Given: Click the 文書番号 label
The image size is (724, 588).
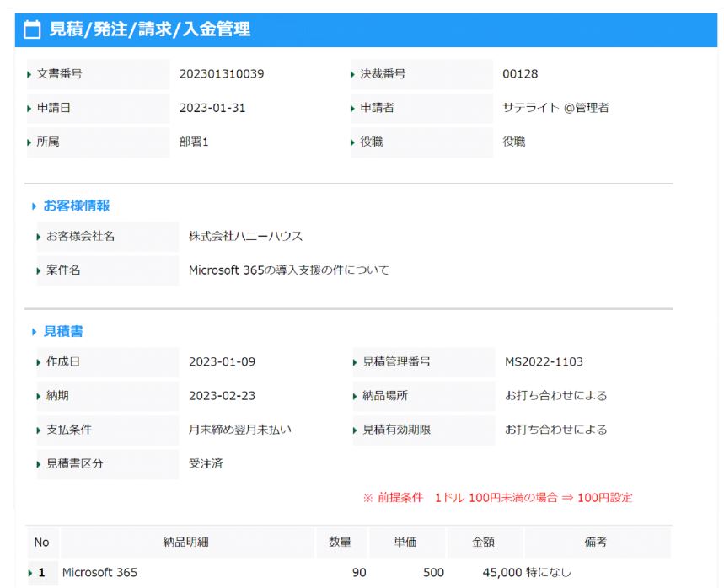Looking at the screenshot, I should tap(59, 74).
